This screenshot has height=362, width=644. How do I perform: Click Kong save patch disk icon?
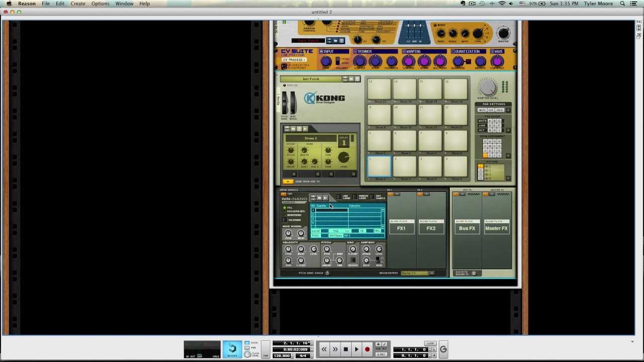tap(357, 79)
